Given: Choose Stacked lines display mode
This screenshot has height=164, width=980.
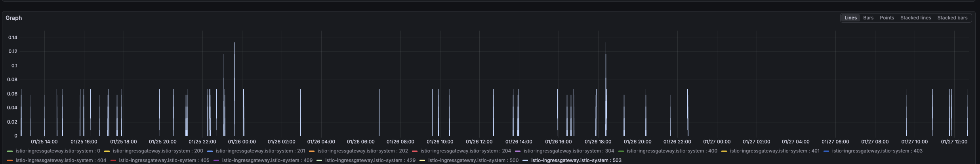Looking at the screenshot, I should coord(915,18).
